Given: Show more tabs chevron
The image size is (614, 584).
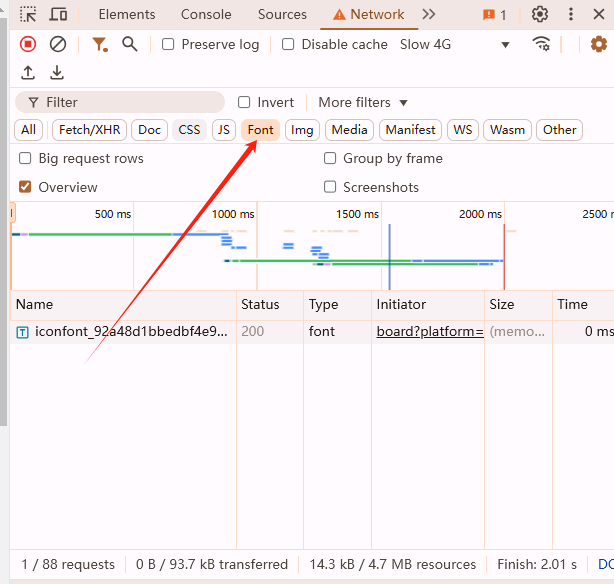Looking at the screenshot, I should [429, 14].
